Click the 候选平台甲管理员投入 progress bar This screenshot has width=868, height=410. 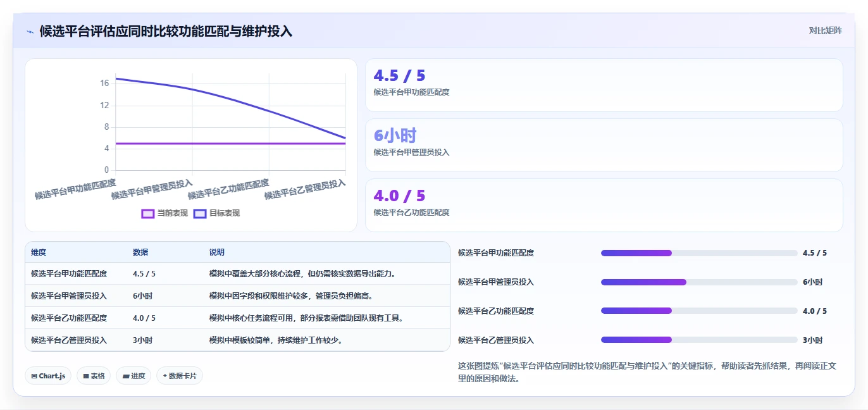coord(699,282)
